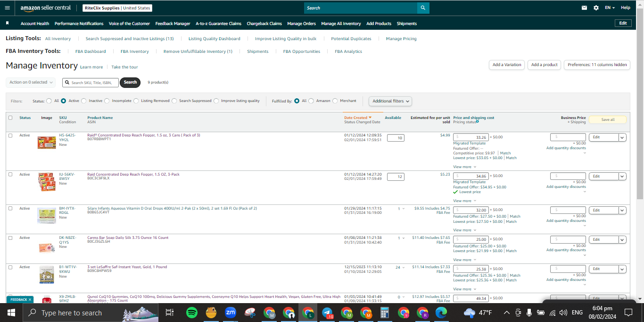Viewport: 644px width, 322px height.
Task: Expand View more for LeSaffre Yeast row
Action: pos(464,289)
